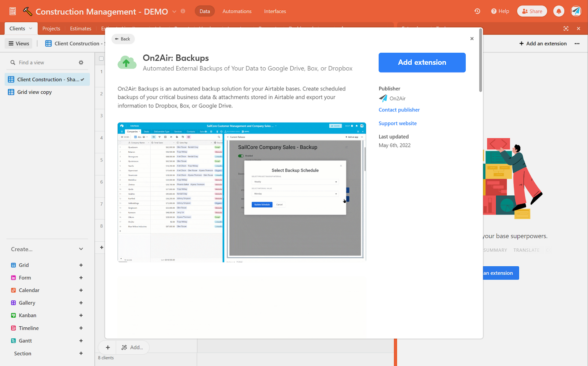Add a new Section

[81, 353]
